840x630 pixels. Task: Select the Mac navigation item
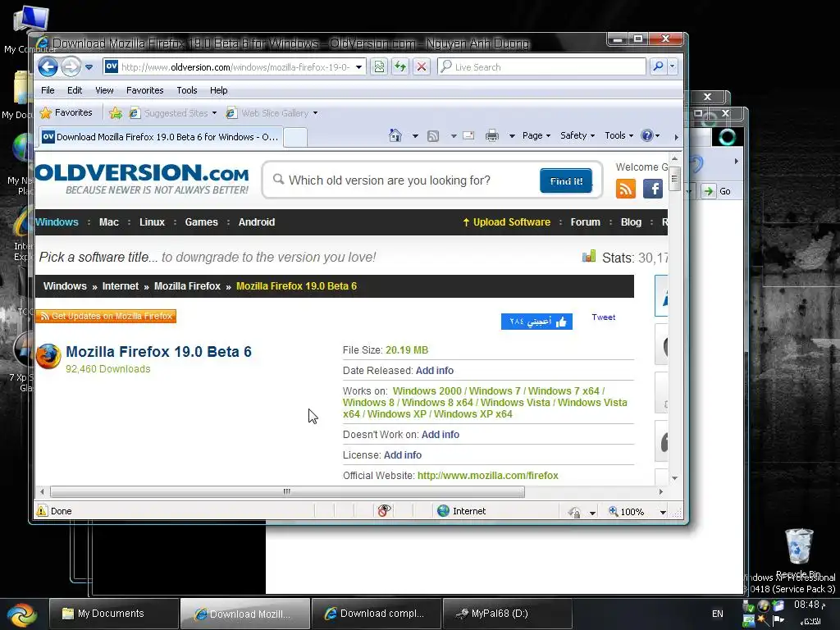[109, 221]
